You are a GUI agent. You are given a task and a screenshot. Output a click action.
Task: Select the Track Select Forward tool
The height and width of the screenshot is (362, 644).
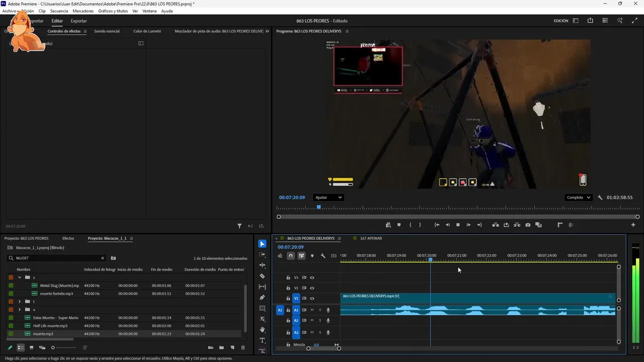[262, 254]
